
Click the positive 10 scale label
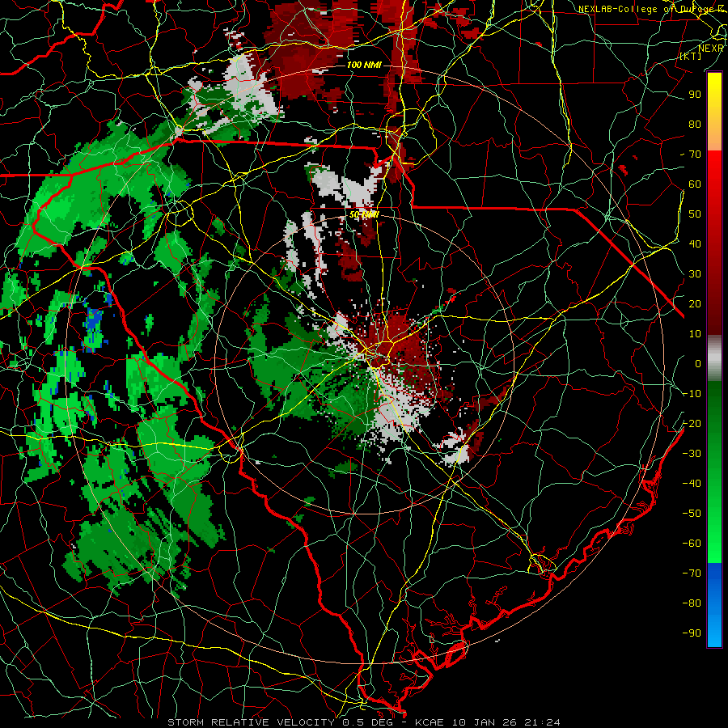click(695, 334)
